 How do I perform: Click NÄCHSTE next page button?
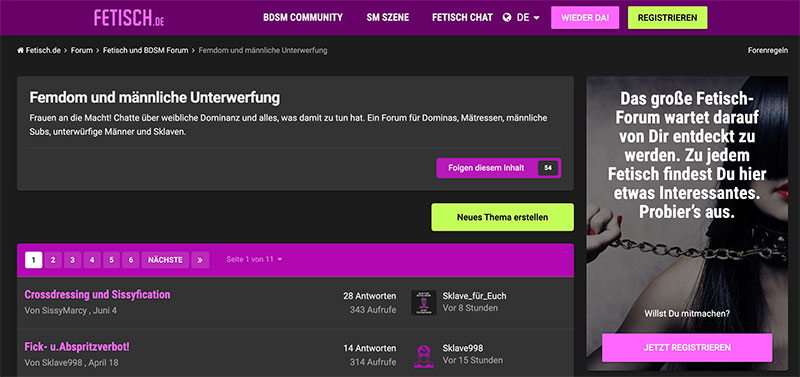click(x=165, y=260)
